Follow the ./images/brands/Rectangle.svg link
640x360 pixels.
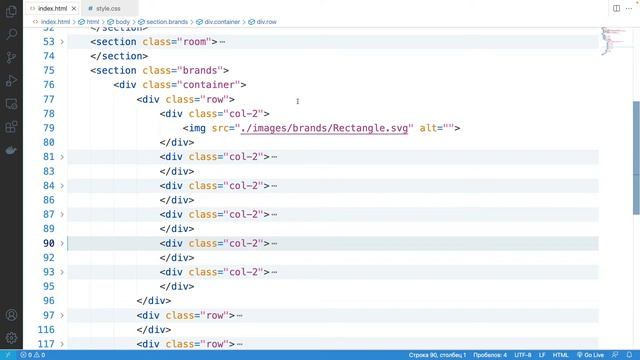[324, 128]
